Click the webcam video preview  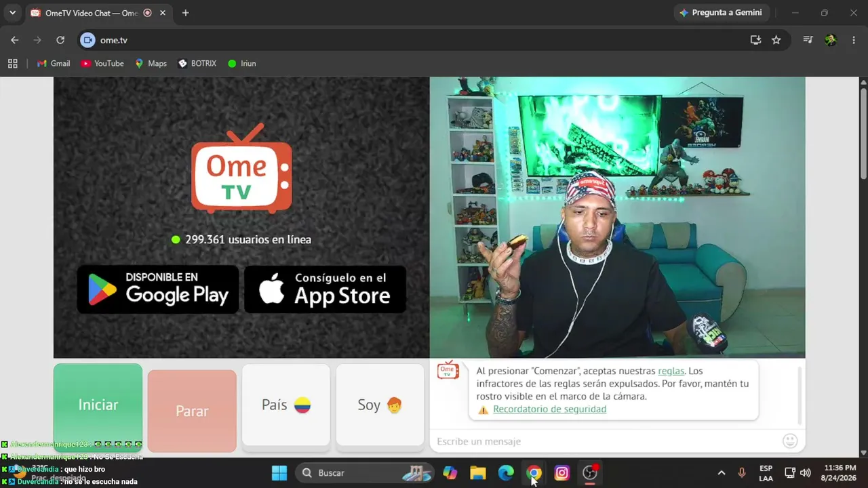[618, 218]
